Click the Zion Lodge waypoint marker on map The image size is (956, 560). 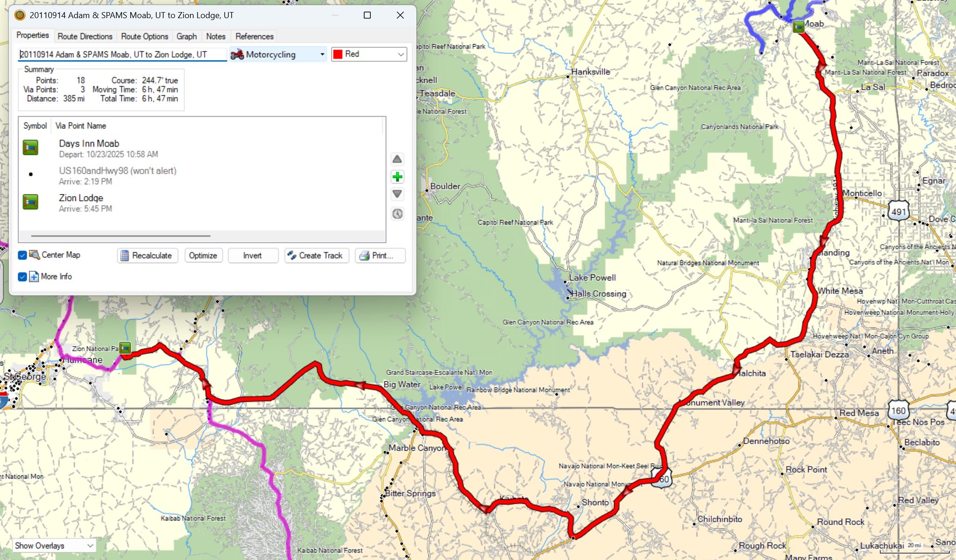click(125, 347)
